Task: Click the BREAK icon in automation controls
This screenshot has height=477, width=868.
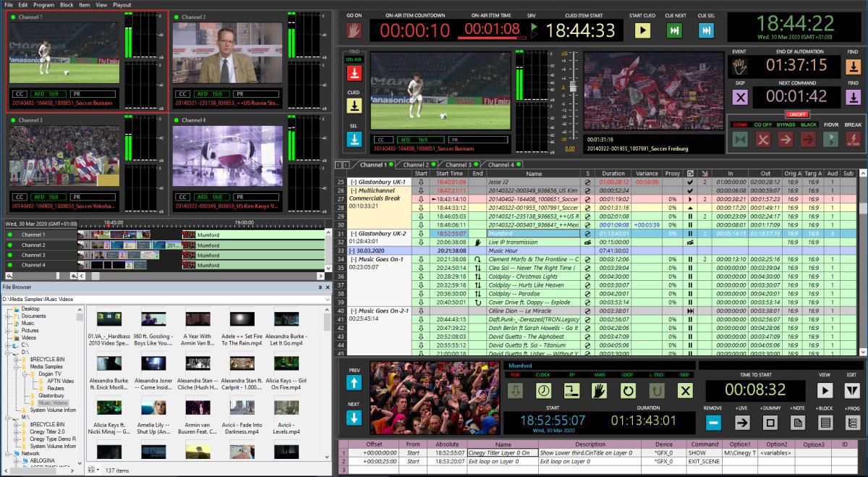Action: 854,139
